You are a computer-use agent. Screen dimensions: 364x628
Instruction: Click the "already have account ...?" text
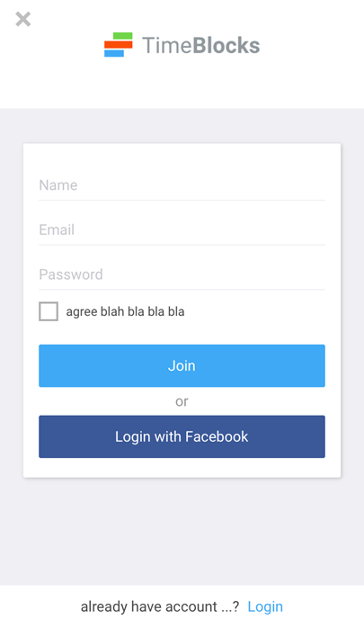tap(160, 606)
